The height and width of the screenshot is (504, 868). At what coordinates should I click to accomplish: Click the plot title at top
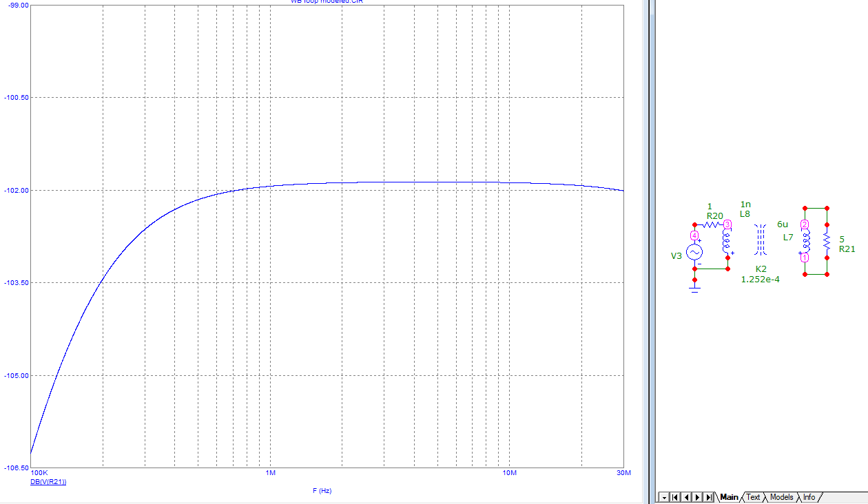[327, 2]
